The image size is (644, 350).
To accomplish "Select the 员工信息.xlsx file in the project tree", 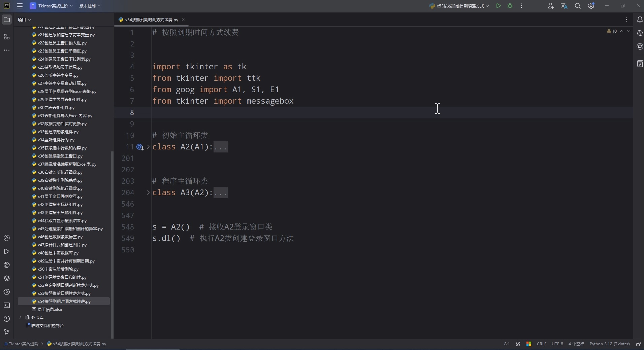I will click(50, 310).
